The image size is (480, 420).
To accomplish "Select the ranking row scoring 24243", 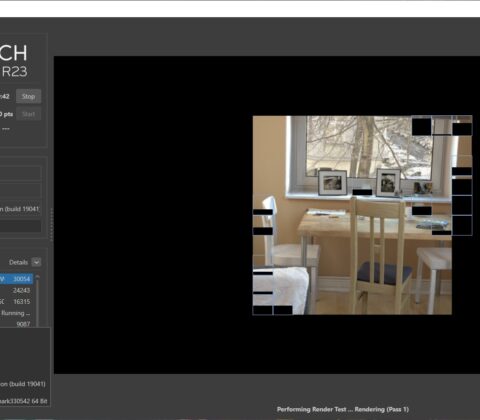I will tap(16, 290).
